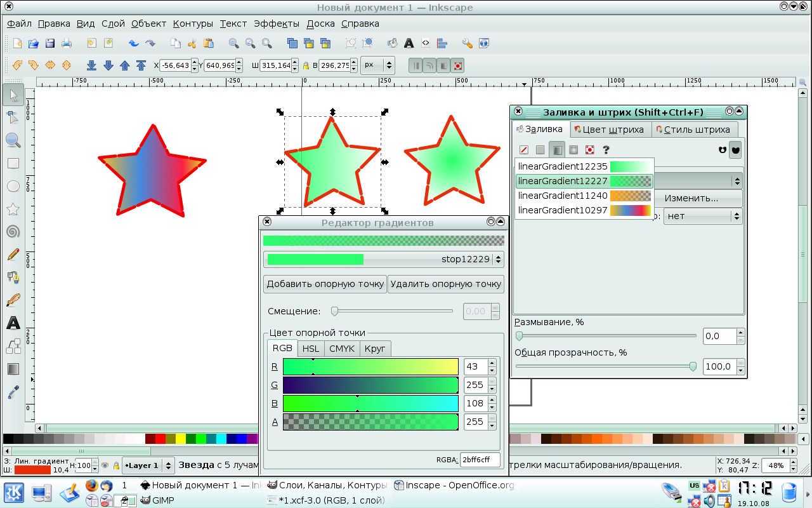812x508 pixels.
Task: Pick the Zoom magnifier tool
Action: click(x=13, y=140)
